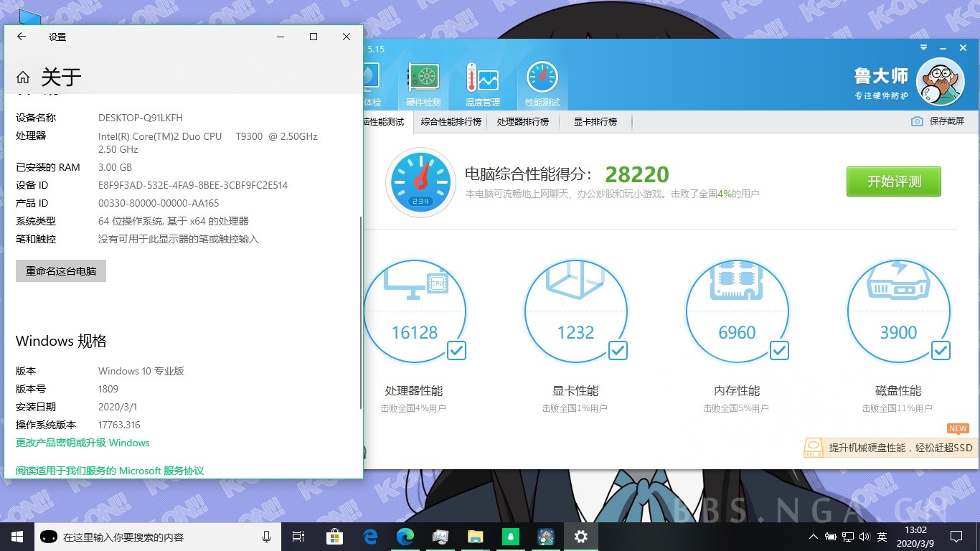The width and height of the screenshot is (980, 551).
Task: Switch to 显卡排行榜 graphics card ranking tab
Action: pyautogui.click(x=594, y=122)
